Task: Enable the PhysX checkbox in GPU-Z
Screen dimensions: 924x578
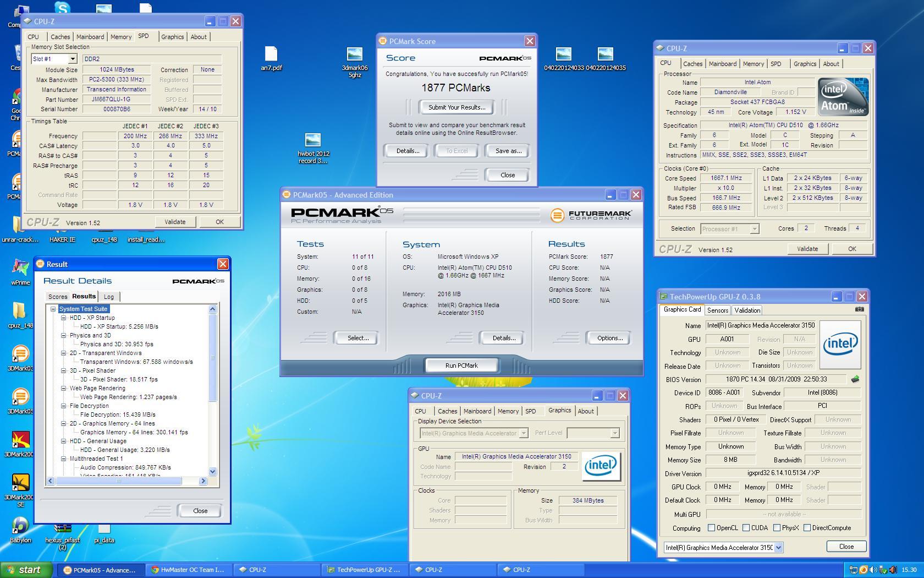Action: (x=777, y=527)
